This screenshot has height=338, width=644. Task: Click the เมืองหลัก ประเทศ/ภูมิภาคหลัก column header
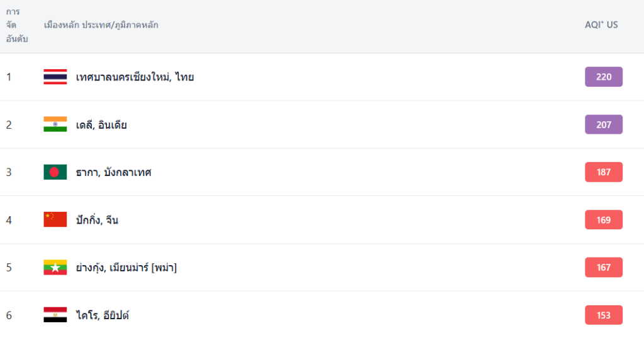point(101,26)
